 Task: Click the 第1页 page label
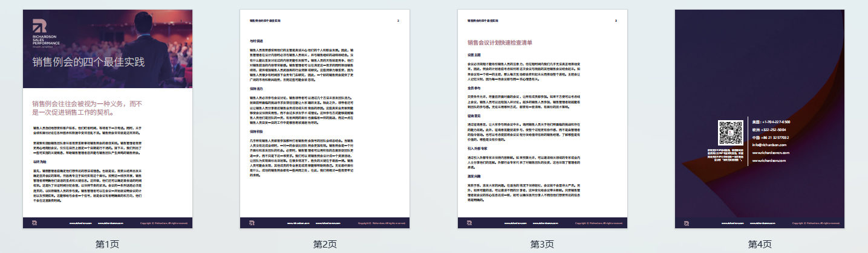coord(108,244)
